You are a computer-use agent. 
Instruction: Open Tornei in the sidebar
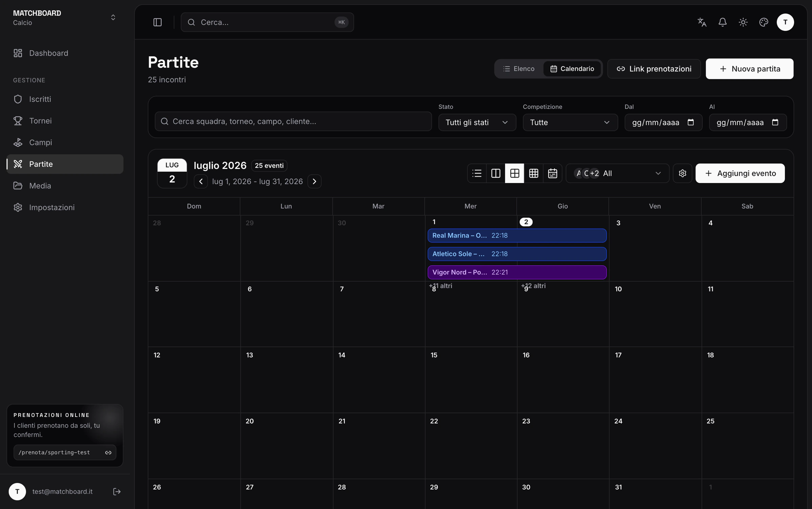[x=65, y=121]
